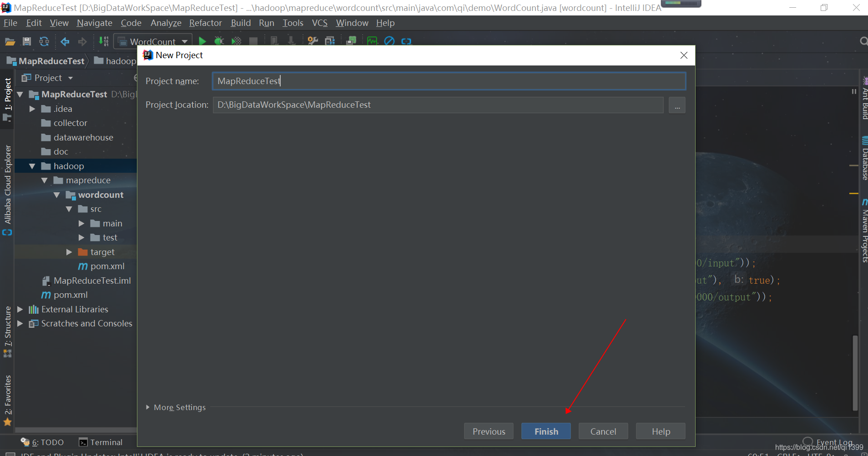Image resolution: width=868 pixels, height=456 pixels.
Task: Click the blue circle slash icon
Action: pyautogui.click(x=389, y=41)
